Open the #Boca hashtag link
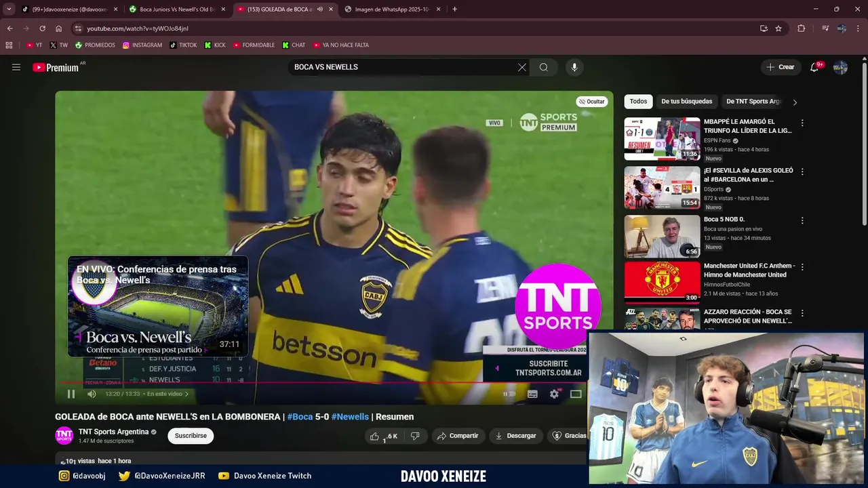 coord(300,417)
